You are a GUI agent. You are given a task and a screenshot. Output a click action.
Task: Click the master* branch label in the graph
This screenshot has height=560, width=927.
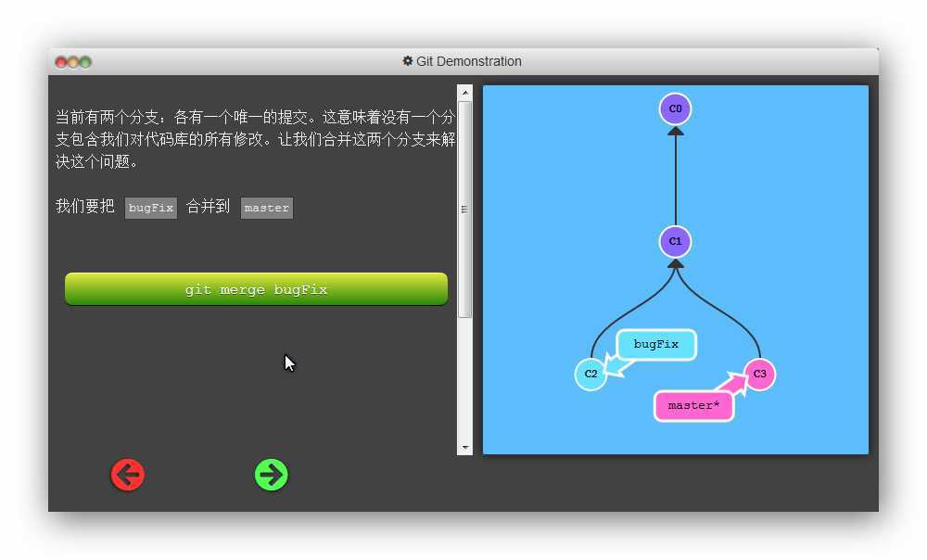point(693,406)
